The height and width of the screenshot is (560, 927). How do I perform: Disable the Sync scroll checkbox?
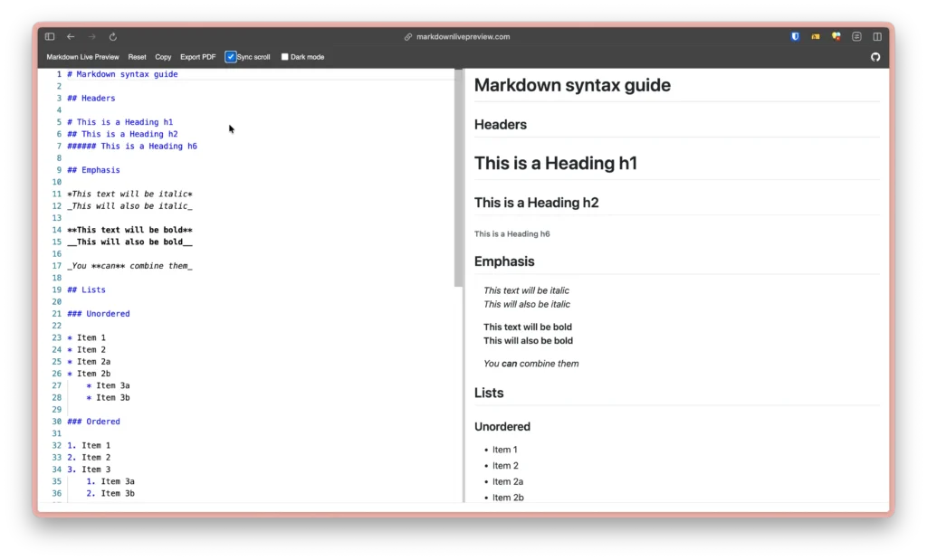click(x=231, y=57)
